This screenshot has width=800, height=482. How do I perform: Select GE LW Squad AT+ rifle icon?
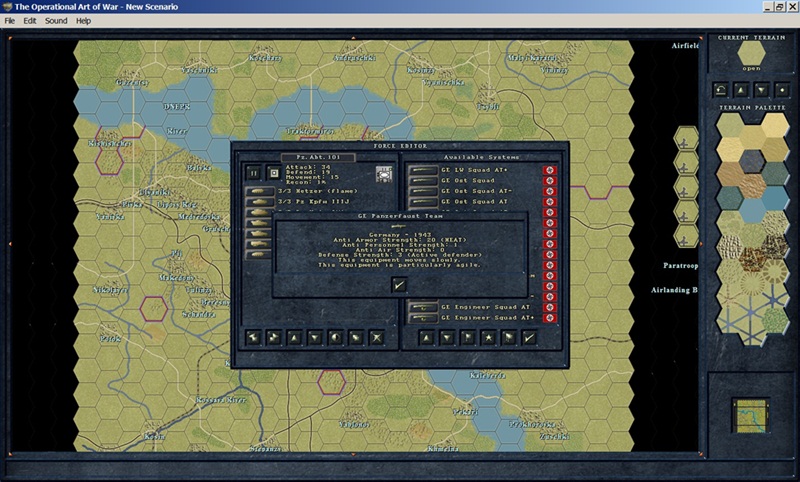point(423,170)
